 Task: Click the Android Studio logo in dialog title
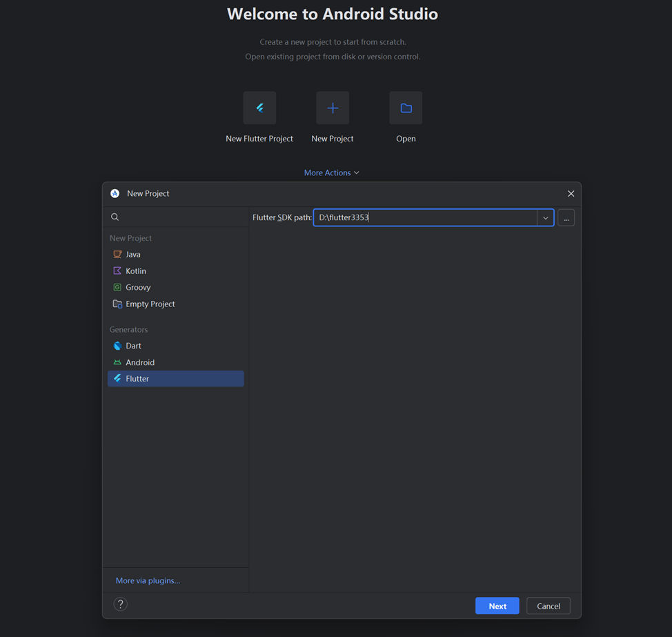click(x=115, y=193)
